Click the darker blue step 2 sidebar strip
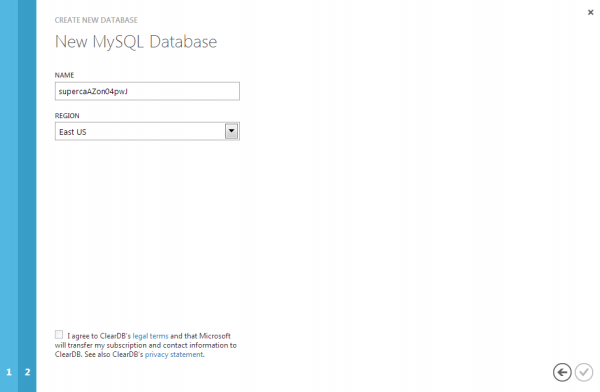 point(27,196)
